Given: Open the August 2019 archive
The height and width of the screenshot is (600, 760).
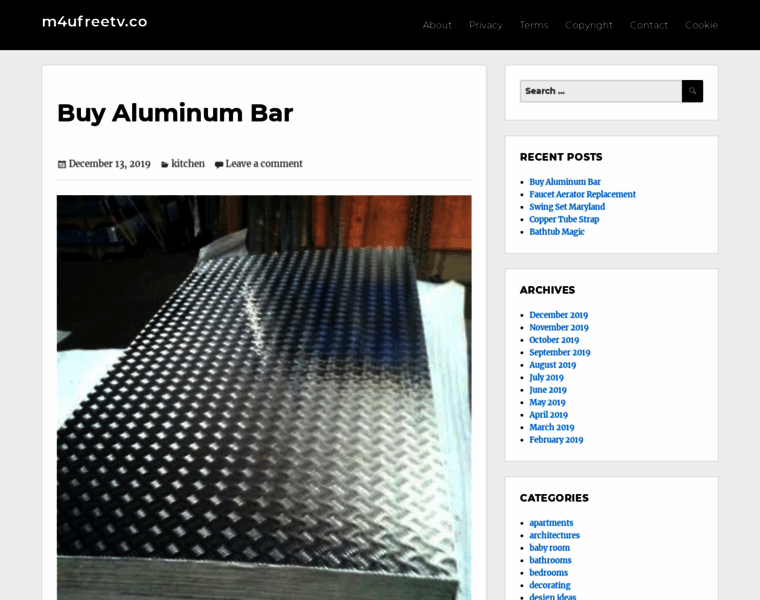Looking at the screenshot, I should tap(553, 365).
